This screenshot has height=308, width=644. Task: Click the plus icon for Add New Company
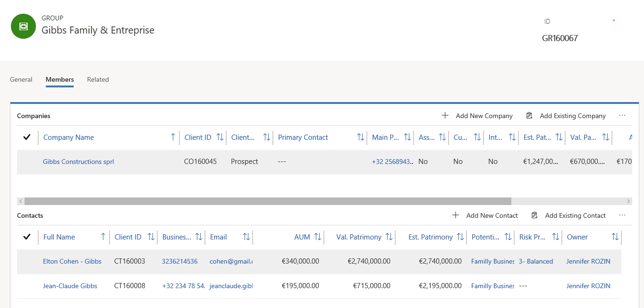click(x=445, y=115)
